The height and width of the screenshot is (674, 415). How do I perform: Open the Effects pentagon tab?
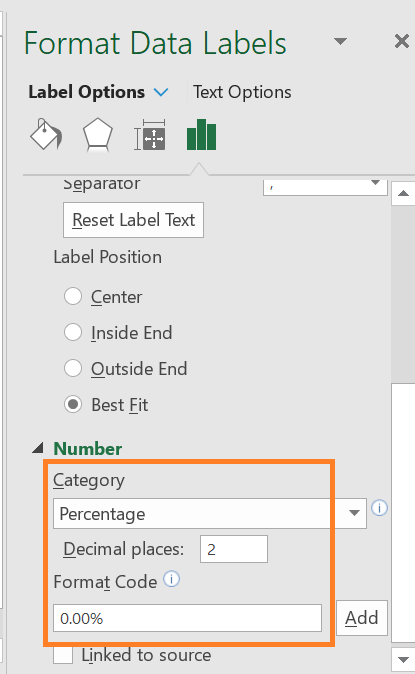(x=98, y=135)
